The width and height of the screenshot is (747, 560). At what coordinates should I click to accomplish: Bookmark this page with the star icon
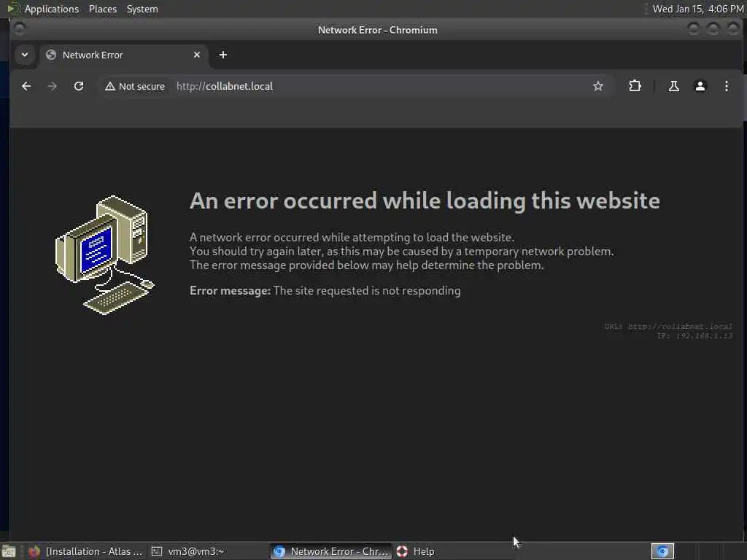pos(598,86)
